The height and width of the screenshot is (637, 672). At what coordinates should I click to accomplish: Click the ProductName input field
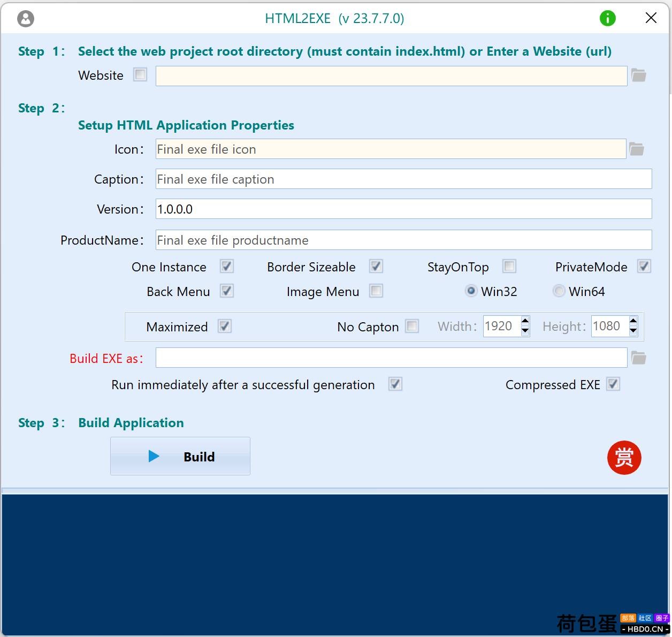pos(404,240)
